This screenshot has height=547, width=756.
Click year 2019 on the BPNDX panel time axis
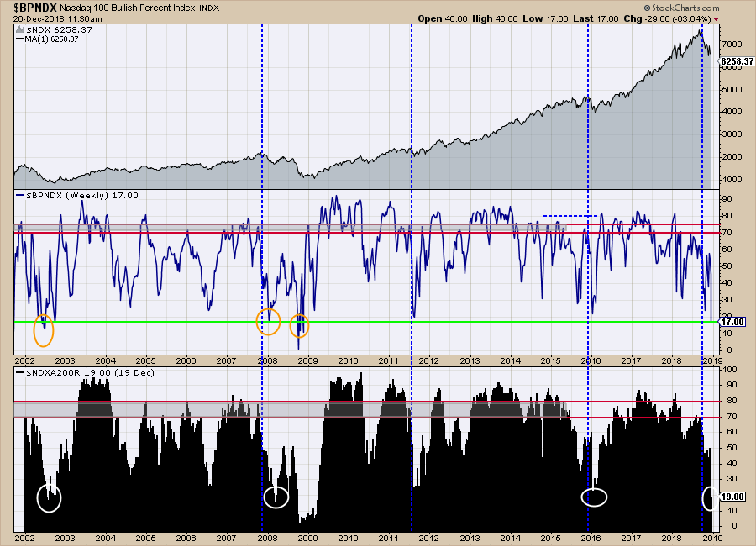(712, 360)
